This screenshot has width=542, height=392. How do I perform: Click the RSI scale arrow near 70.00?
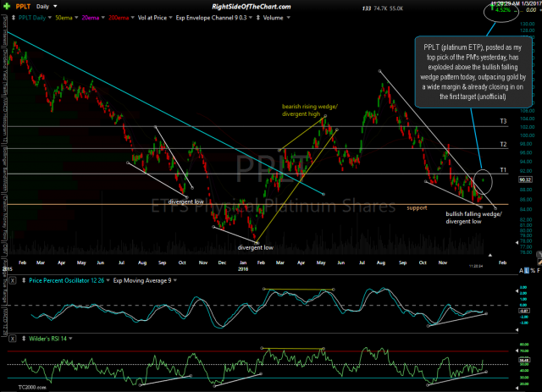517,352
